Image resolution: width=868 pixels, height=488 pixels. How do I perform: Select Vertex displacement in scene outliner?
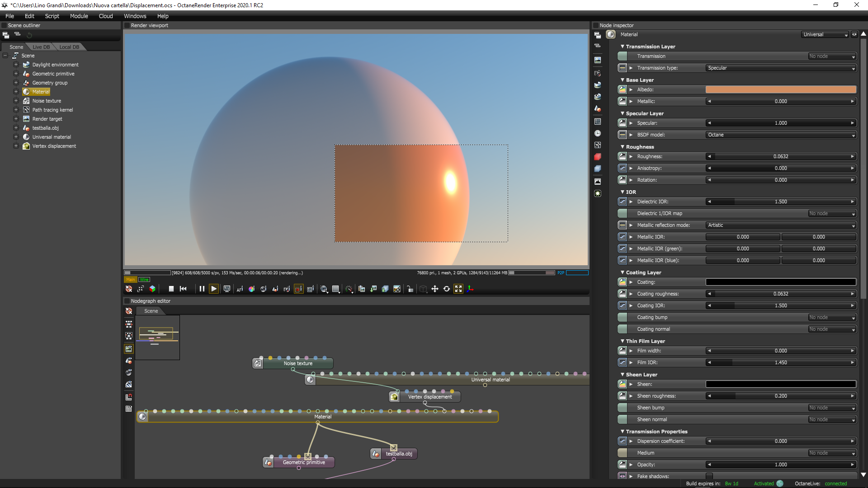[54, 146]
